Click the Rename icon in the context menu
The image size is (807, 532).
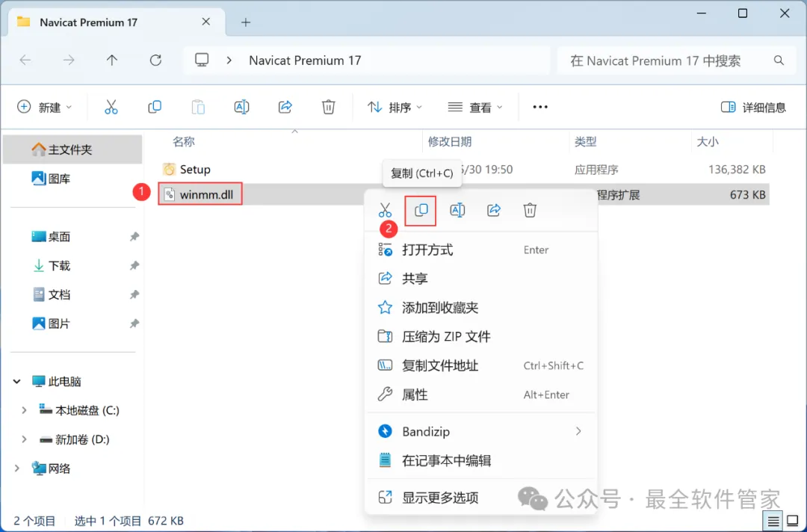point(457,210)
